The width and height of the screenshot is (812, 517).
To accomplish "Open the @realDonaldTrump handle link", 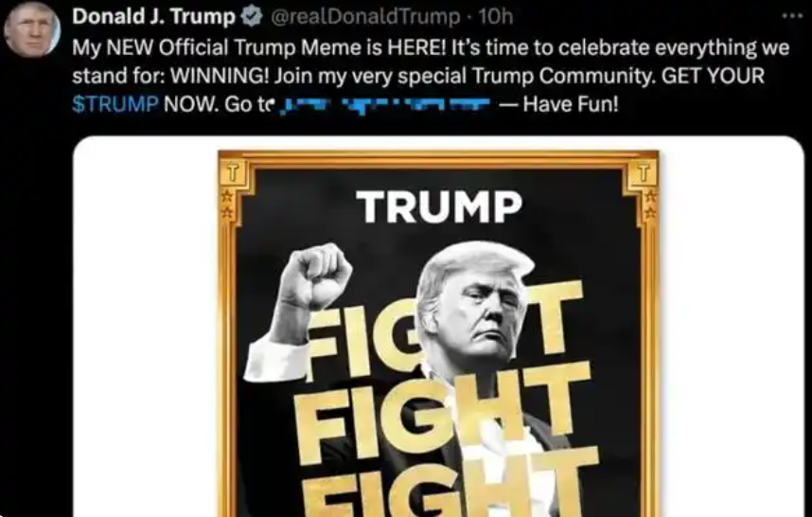I will [365, 17].
